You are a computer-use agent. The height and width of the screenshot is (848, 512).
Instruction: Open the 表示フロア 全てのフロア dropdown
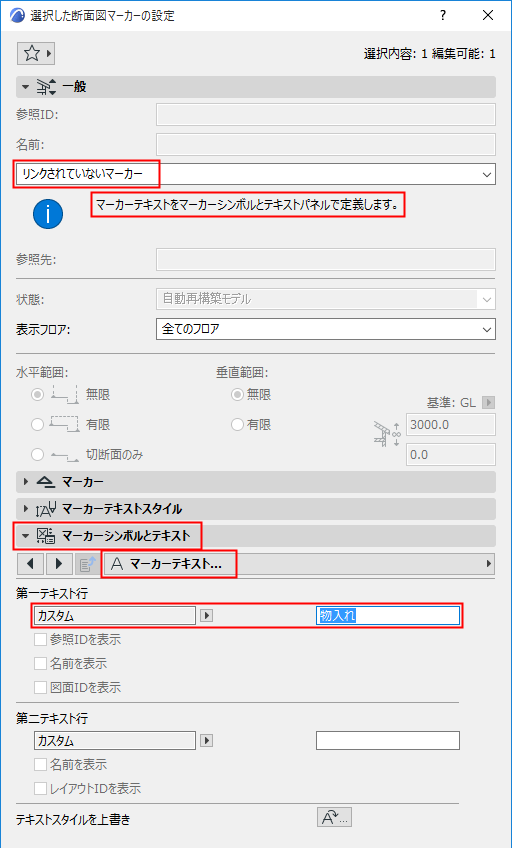pyautogui.click(x=325, y=329)
